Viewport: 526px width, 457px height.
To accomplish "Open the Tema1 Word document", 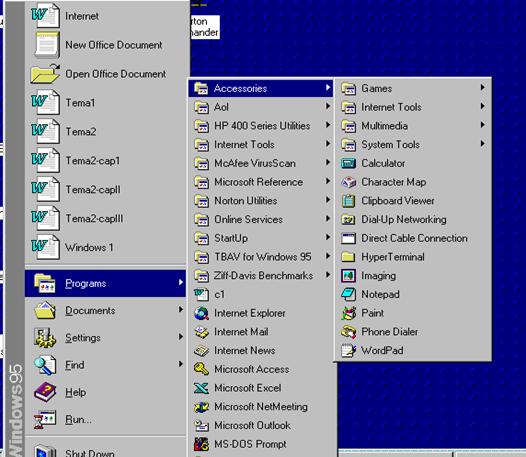I will 105,102.
